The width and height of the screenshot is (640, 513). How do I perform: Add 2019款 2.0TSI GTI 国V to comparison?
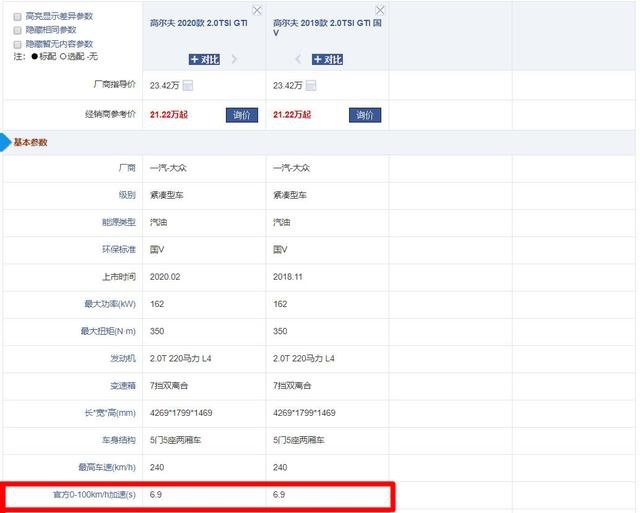tap(327, 60)
